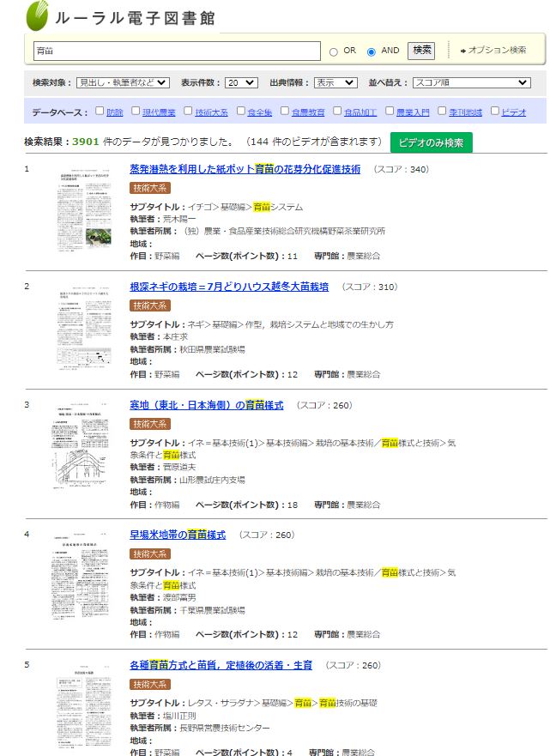Image resolution: width=550 pixels, height=756 pixels.
Task: Check the 現代農業 database checkbox
Action: click(x=136, y=111)
